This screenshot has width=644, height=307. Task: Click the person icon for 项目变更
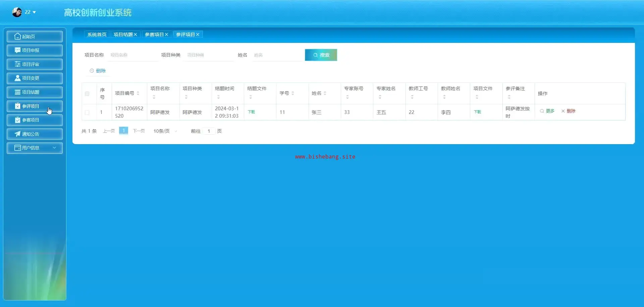(x=17, y=78)
